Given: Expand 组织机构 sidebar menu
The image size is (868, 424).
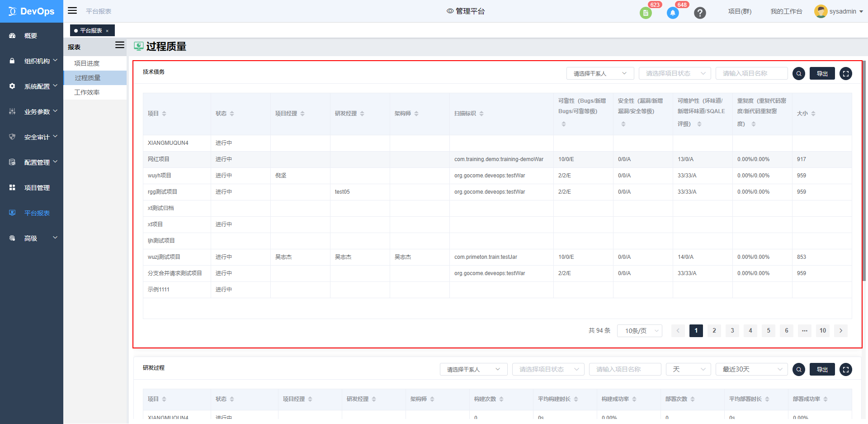Looking at the screenshot, I should tap(32, 61).
